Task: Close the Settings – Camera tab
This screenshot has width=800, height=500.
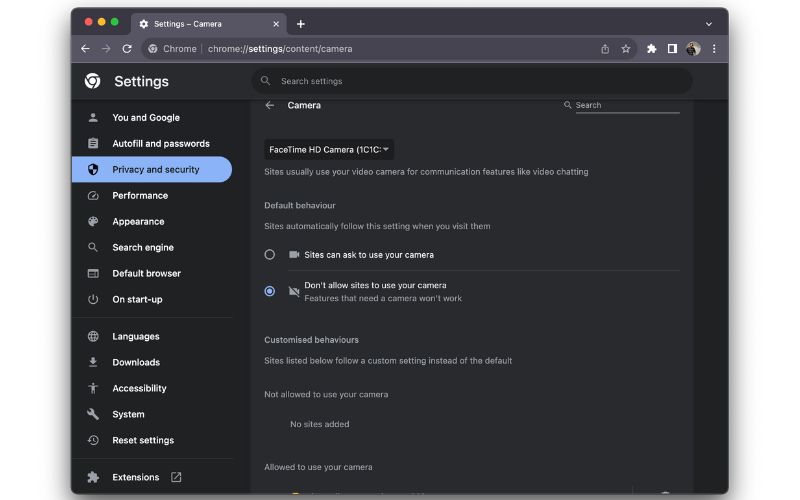Action: pyautogui.click(x=276, y=24)
